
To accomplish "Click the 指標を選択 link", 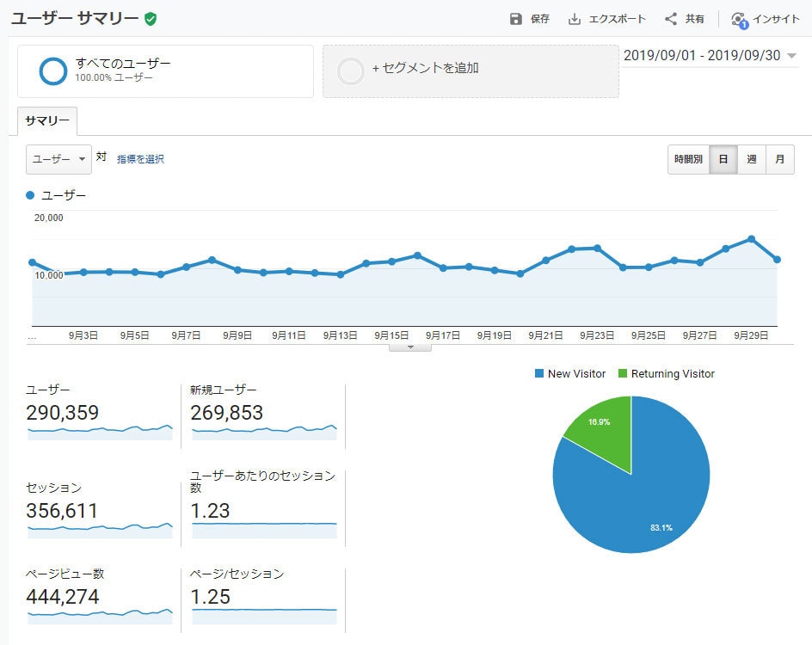I will point(140,159).
